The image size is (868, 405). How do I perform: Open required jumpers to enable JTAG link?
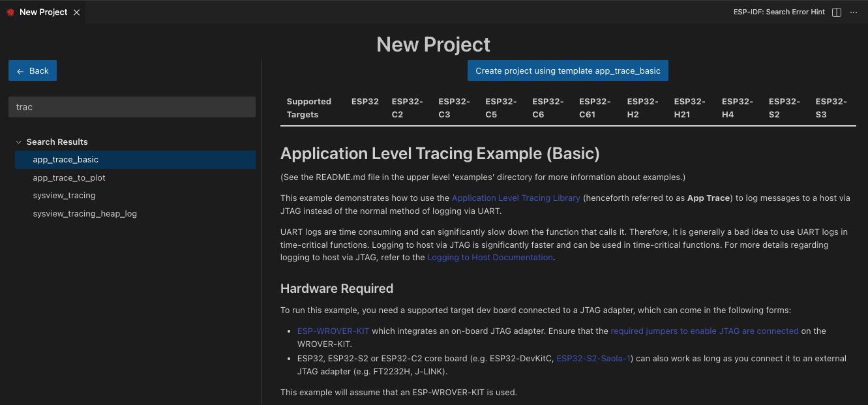pyautogui.click(x=704, y=331)
